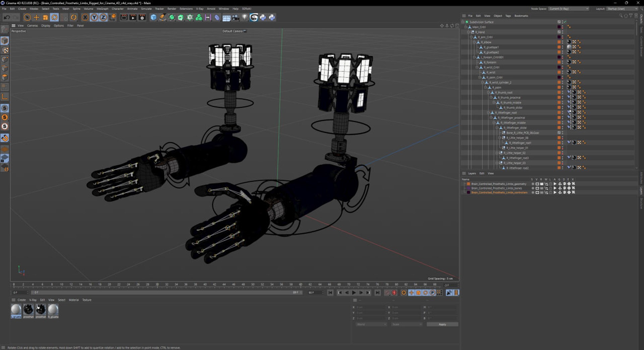Toggle the X-axis lock
644x350 pixels.
[85, 17]
